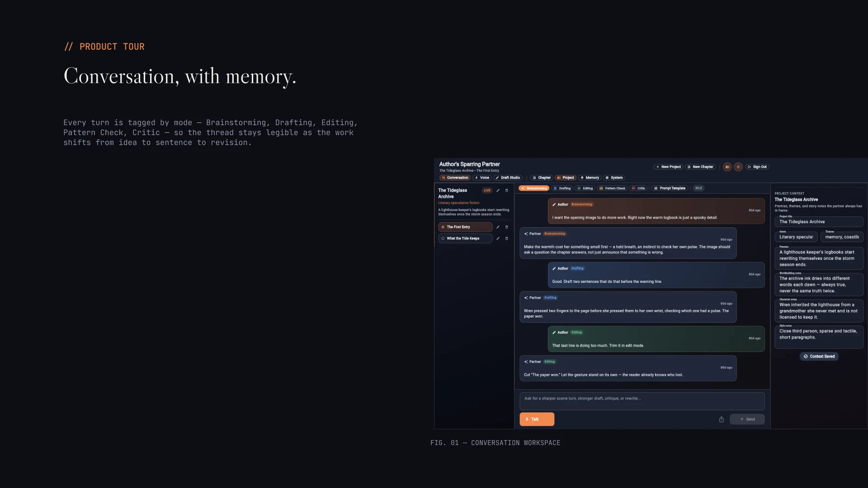This screenshot has height=488, width=868.
Task: Click the 'Author's Sparring Partner' app title
Action: (x=469, y=164)
